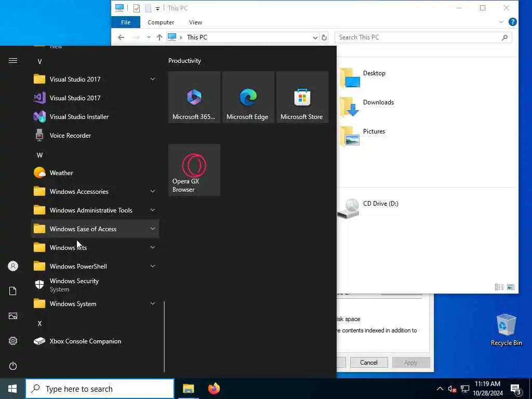The height and width of the screenshot is (399, 532).
Task: Open the View ribbon tab
Action: [x=195, y=22]
